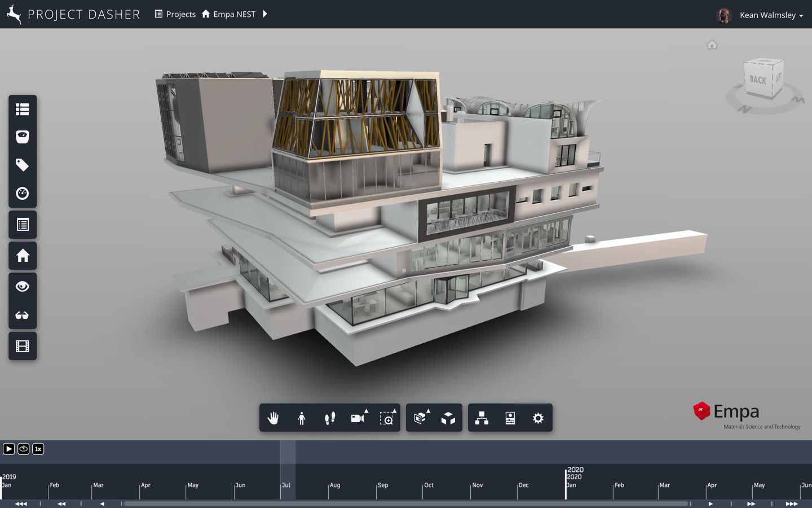Open the Properties panel icon
This screenshot has width=812, height=508.
point(510,418)
